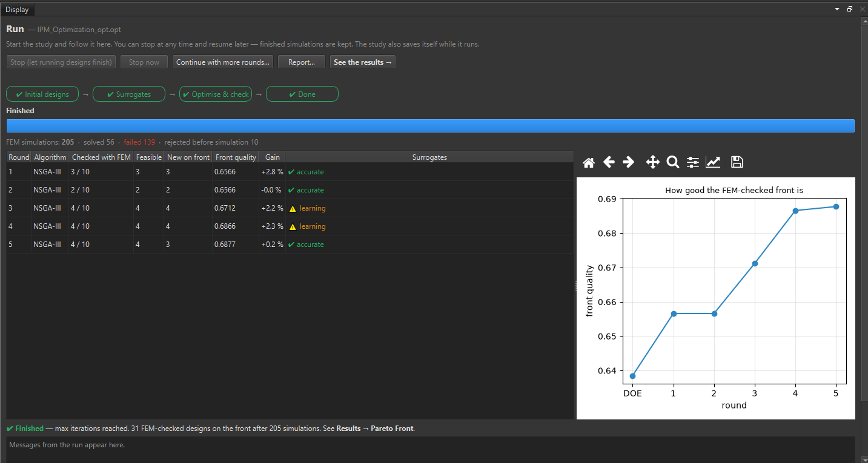This screenshot has width=868, height=463.
Task: Select the 0.6877 front quality cell
Action: (236, 245)
